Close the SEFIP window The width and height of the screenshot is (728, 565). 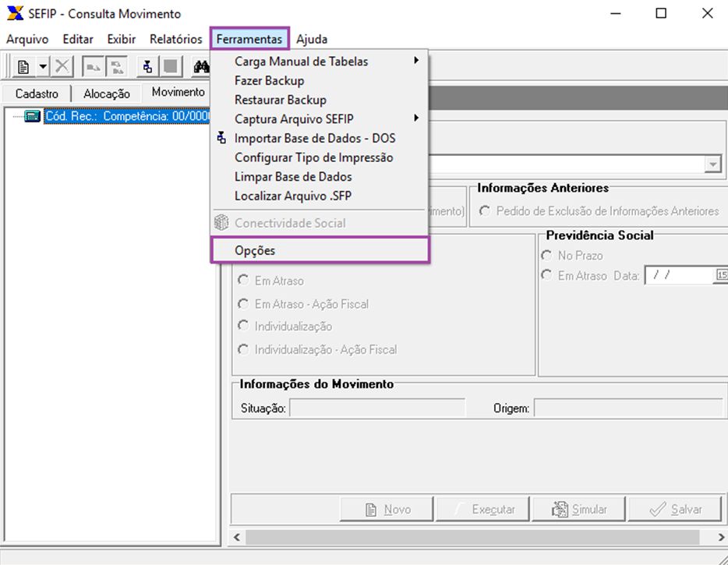pos(707,13)
